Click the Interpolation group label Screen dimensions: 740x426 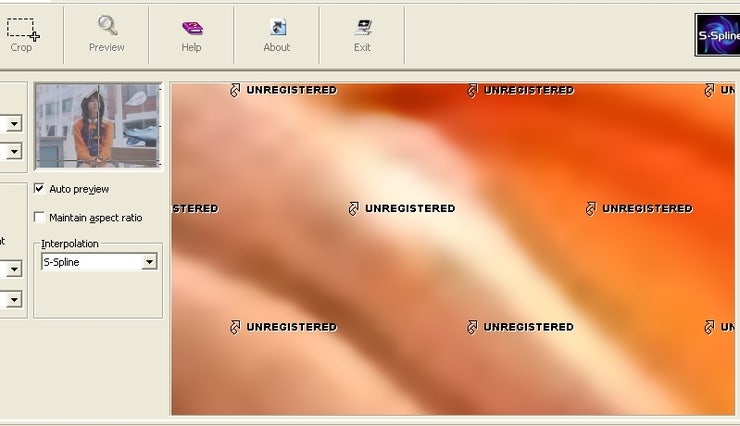(x=70, y=244)
